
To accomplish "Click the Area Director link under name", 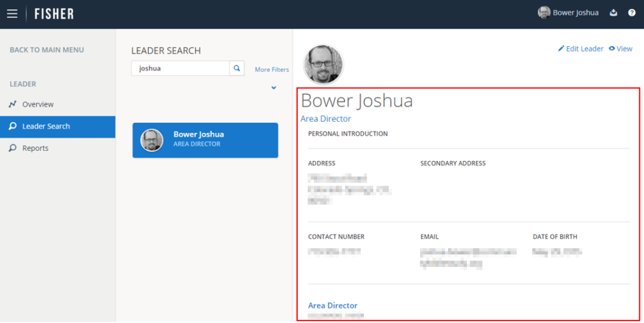I will tap(326, 119).
